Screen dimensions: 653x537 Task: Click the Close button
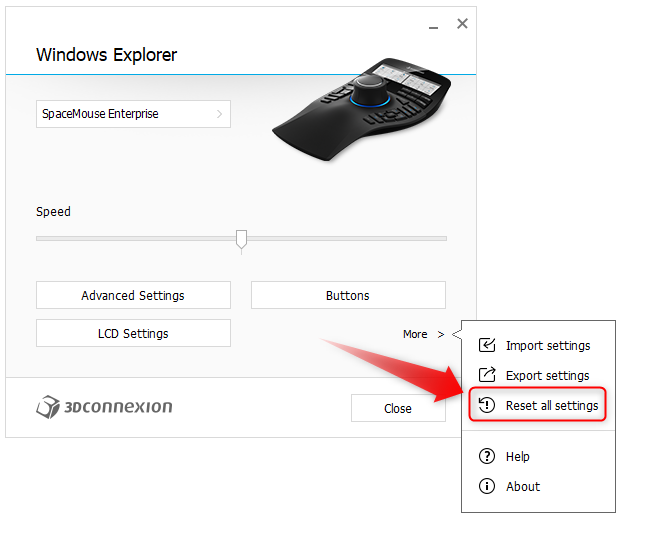(398, 408)
